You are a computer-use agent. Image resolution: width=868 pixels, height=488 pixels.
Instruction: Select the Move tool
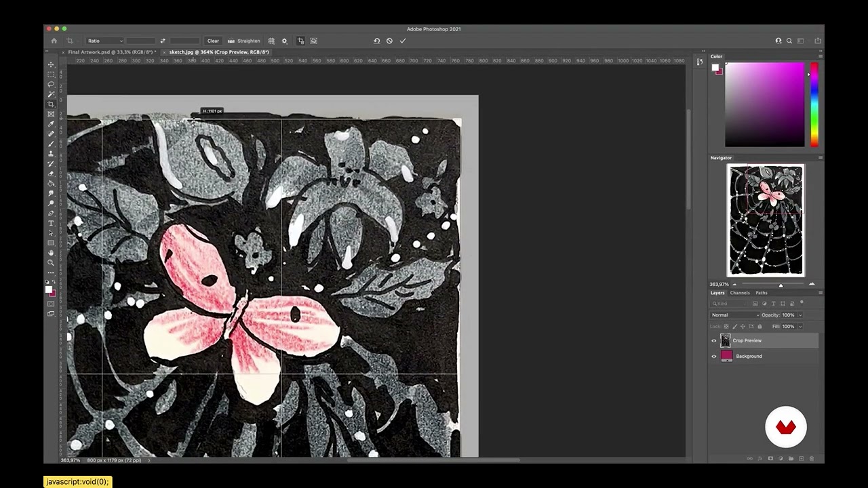[51, 64]
